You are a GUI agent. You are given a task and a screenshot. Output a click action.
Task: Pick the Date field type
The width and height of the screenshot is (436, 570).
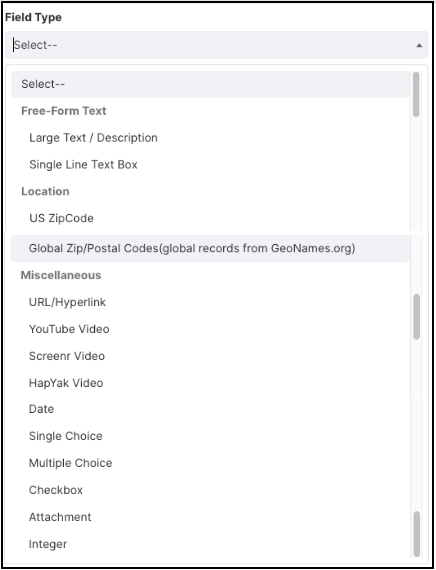coord(210,409)
